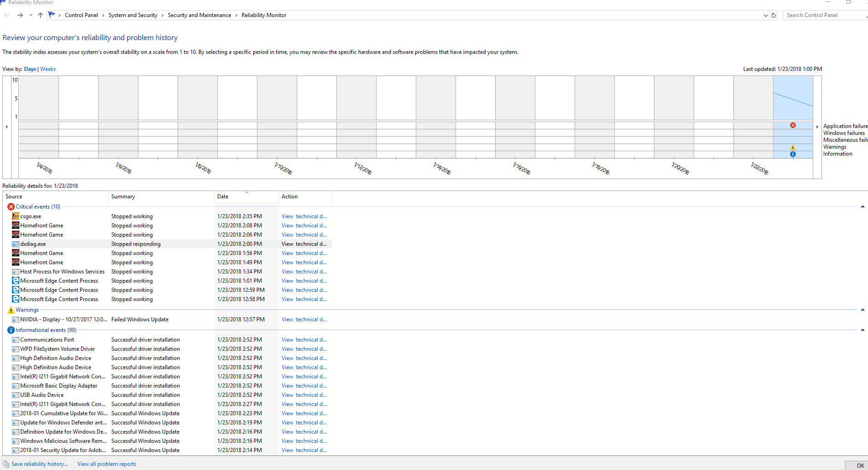Click the information marker in the chart

tap(793, 154)
